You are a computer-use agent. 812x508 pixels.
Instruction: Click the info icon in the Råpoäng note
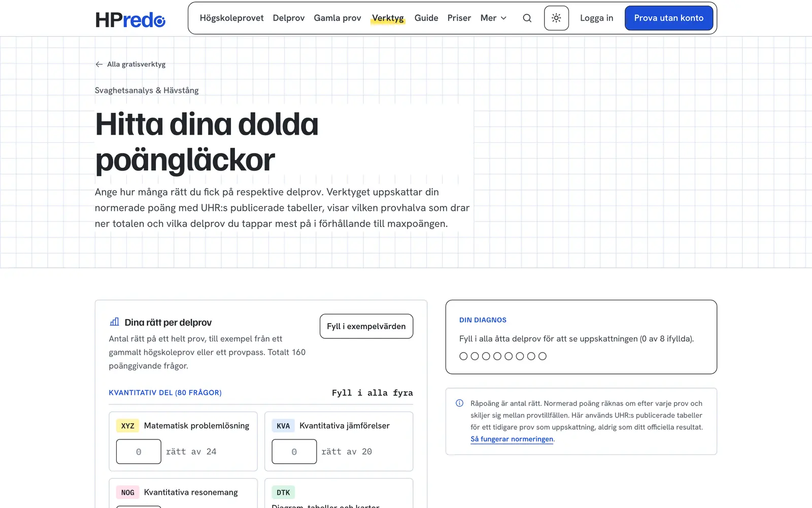[x=460, y=403]
